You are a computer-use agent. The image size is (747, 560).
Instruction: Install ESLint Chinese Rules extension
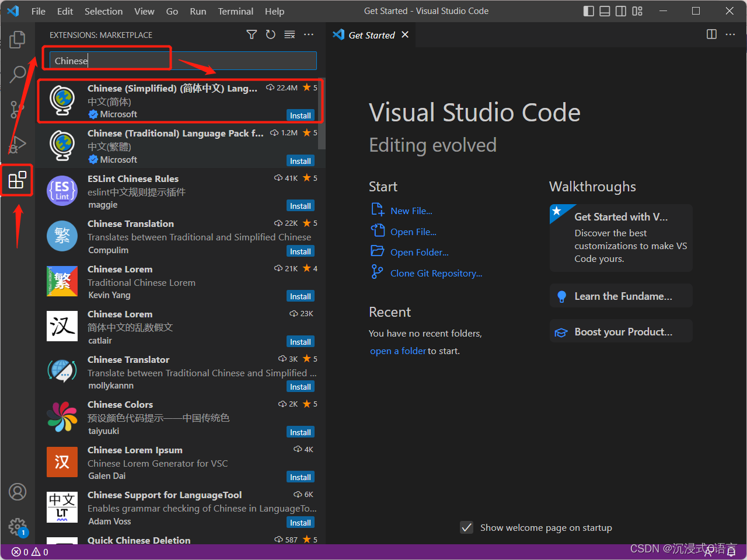coord(301,206)
